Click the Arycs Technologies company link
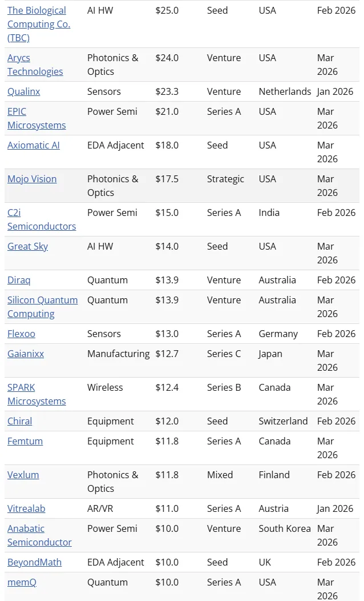364x601 pixels. (x=19, y=58)
